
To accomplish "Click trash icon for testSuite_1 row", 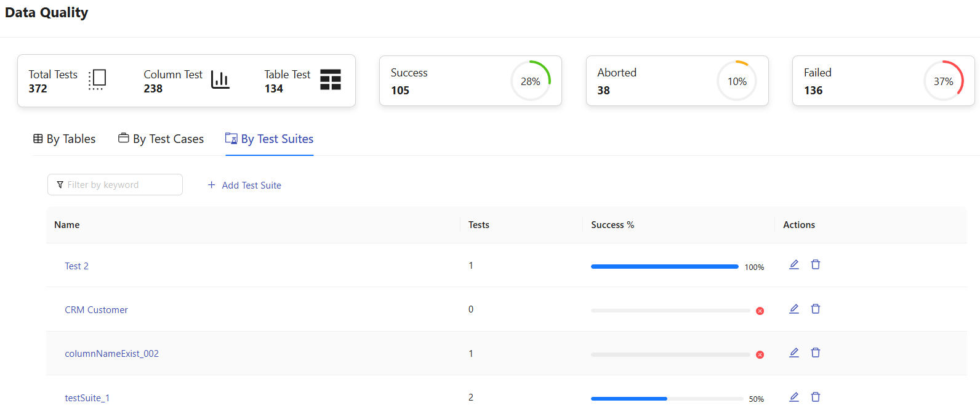I will point(816,397).
